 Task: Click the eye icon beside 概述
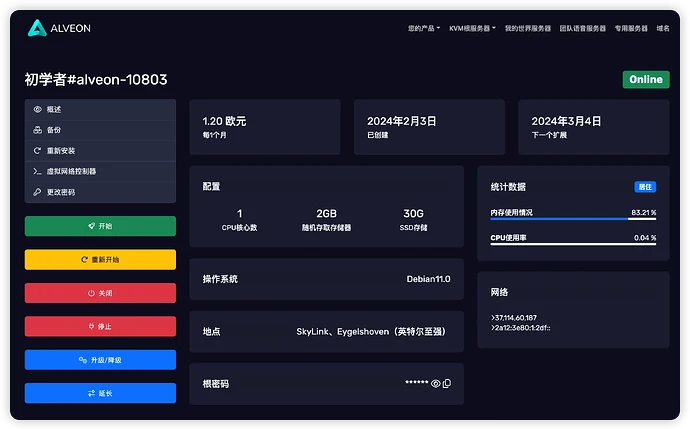click(37, 109)
